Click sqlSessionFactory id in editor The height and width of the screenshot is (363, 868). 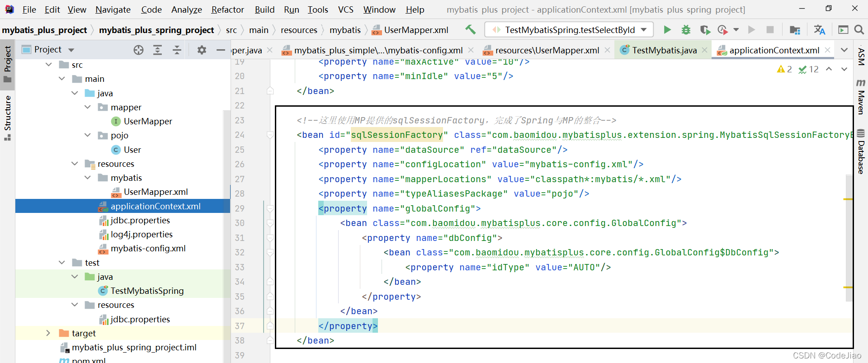tap(397, 135)
